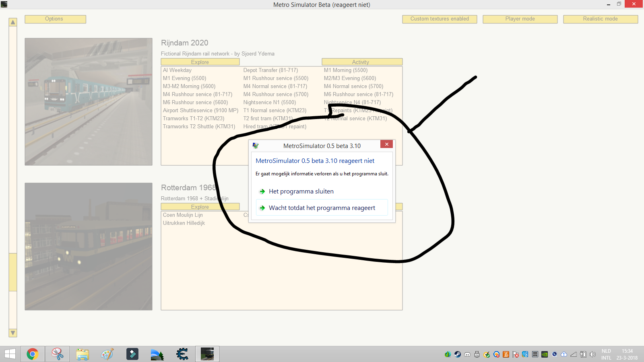The width and height of the screenshot is (644, 362).
Task: Open the battery power tray icon
Action: coord(583,354)
